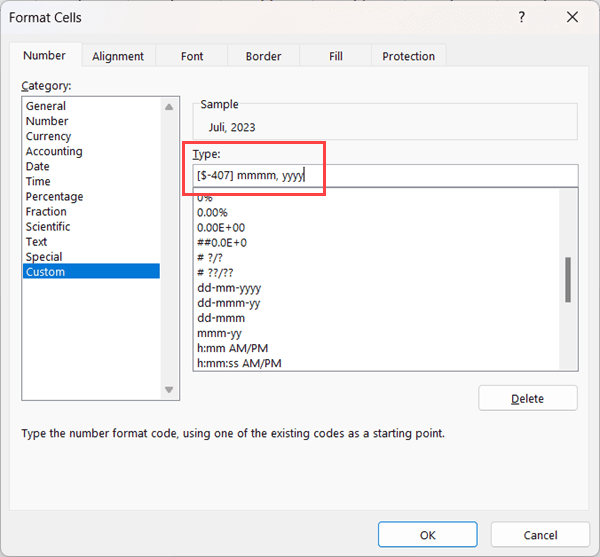Choose the Special category
The image size is (600, 557).
(91, 257)
